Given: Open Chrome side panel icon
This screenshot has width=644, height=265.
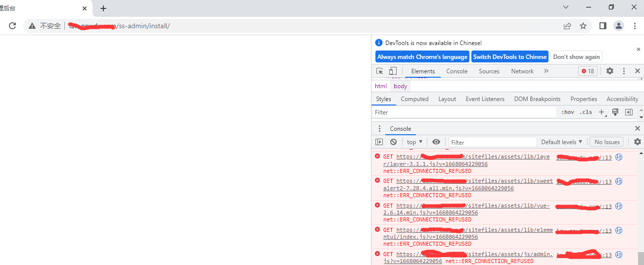Looking at the screenshot, I should [602, 26].
